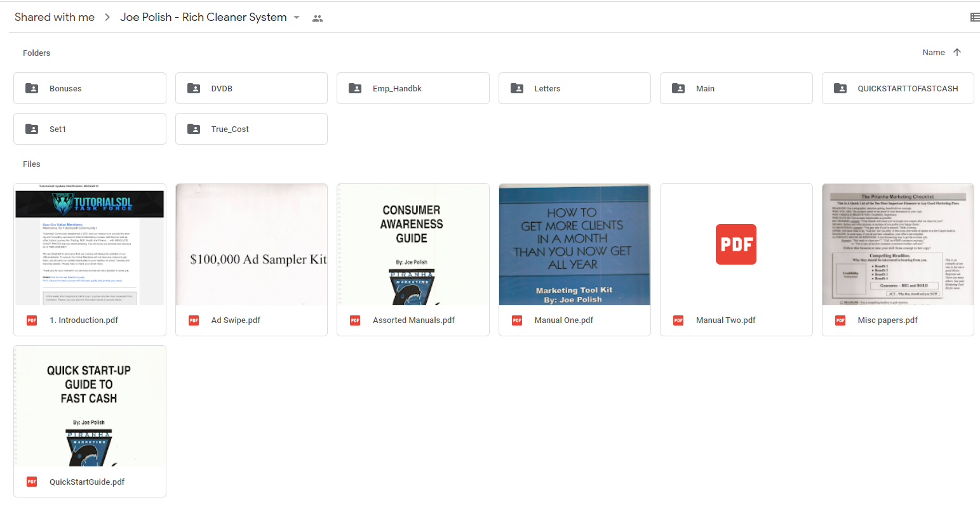
Task: Click the shared folder icon of True_Cost
Action: pos(194,129)
